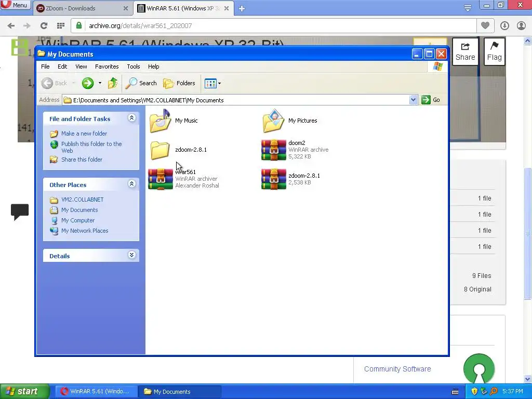Bookmark page with the heart icon
This screenshot has width=532, height=399.
(485, 25)
